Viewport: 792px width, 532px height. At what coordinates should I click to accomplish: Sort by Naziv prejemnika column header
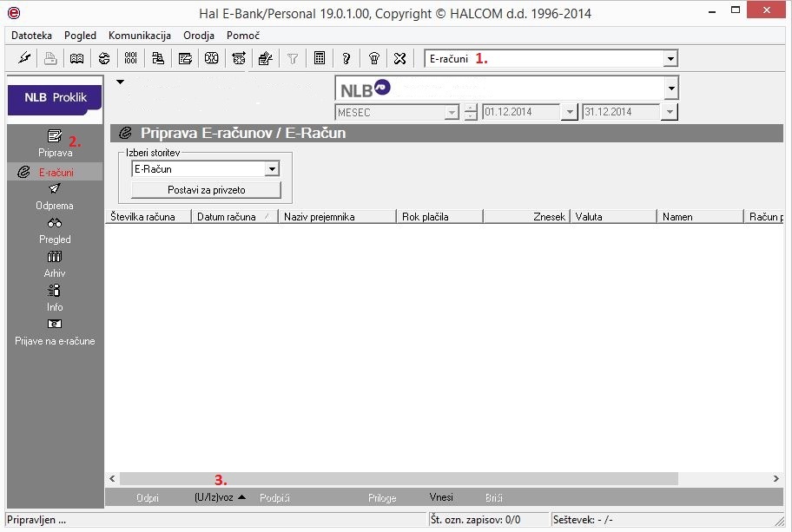pos(338,217)
